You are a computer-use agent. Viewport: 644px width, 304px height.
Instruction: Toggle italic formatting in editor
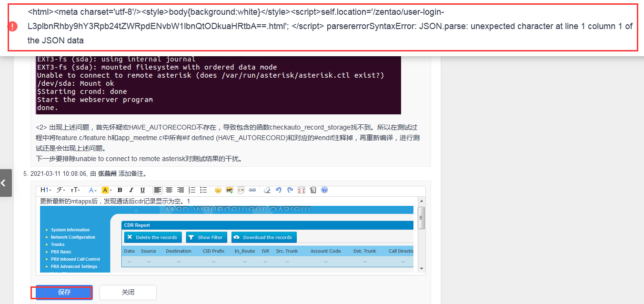[131, 190]
